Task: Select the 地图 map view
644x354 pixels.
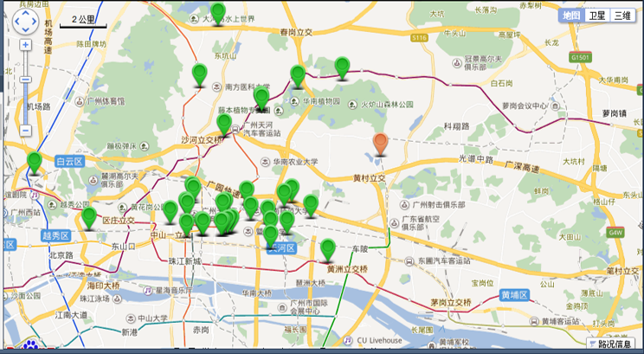Action: pyautogui.click(x=570, y=16)
